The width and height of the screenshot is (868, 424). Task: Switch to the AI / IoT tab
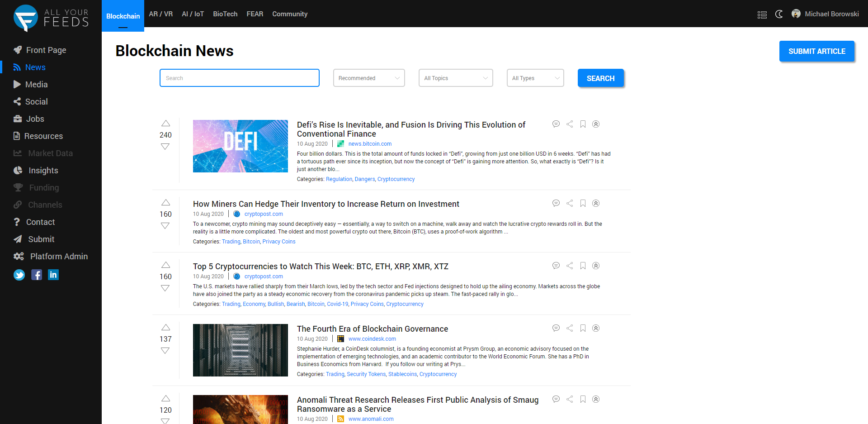(x=193, y=14)
